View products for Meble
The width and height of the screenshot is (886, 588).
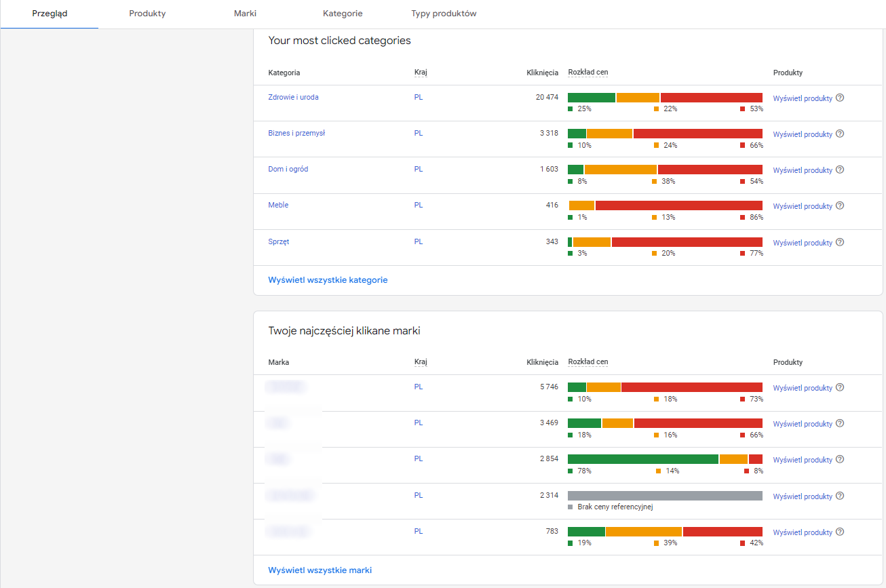tap(803, 206)
